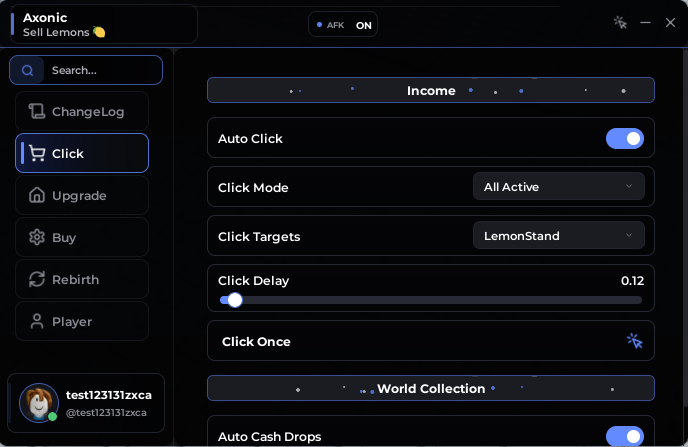Click the middle of Click Delay track
Screen dimensions: 688x447
point(431,300)
